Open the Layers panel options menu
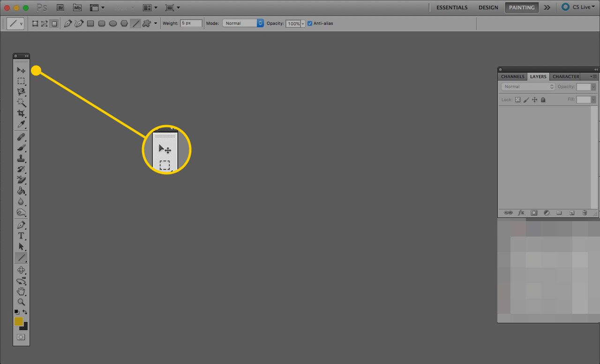This screenshot has width=600, height=364. point(593,76)
